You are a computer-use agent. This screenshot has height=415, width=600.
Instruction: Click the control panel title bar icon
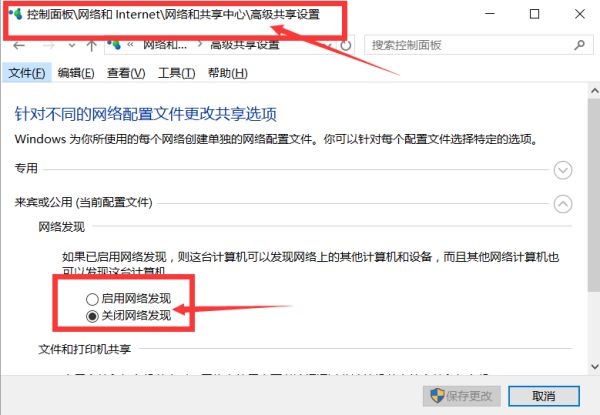(x=16, y=15)
